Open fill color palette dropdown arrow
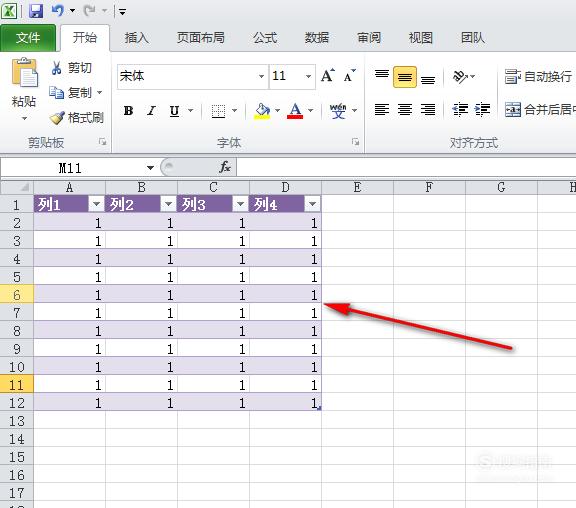 click(277, 111)
